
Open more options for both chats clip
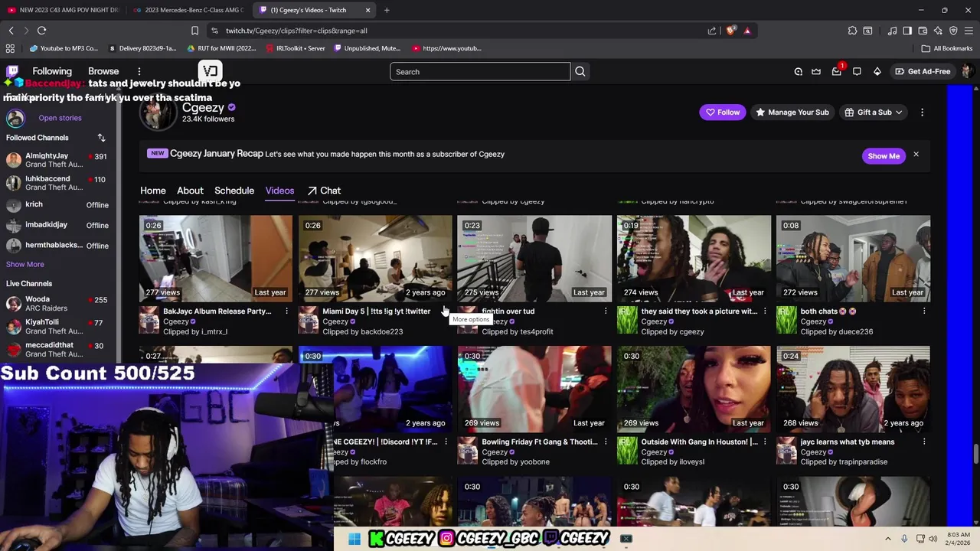coord(923,311)
